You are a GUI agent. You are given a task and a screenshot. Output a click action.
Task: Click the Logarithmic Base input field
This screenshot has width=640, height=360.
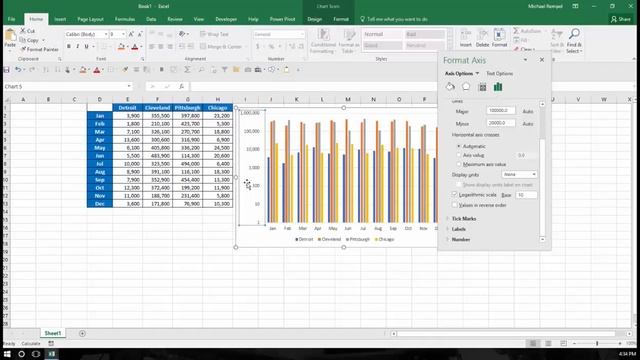(x=526, y=195)
